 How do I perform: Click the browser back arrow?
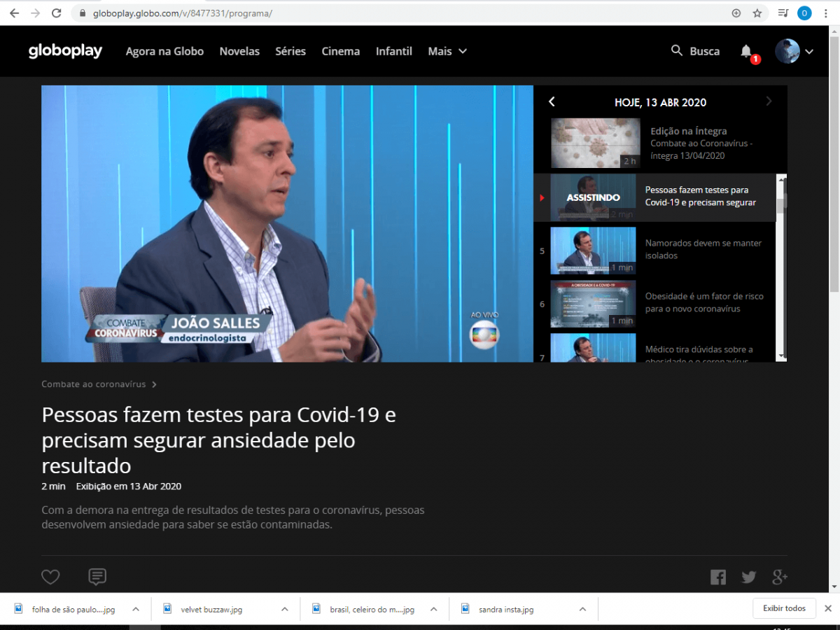(14, 13)
